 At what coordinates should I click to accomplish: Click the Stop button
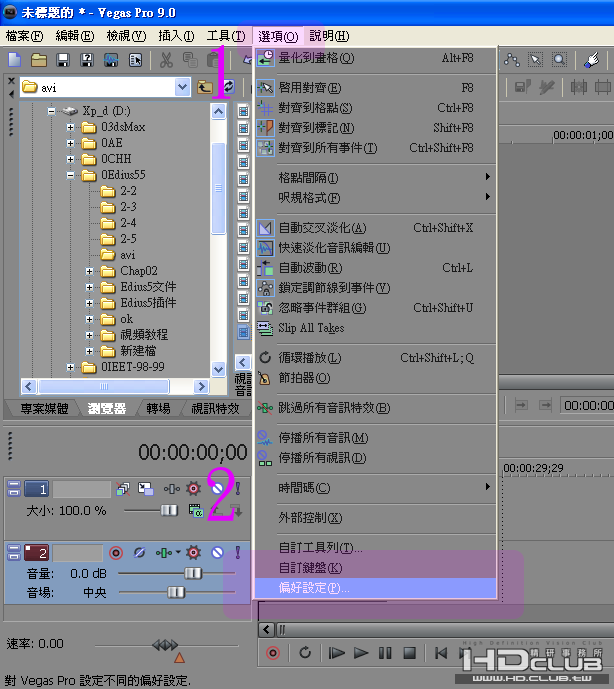[x=410, y=653]
